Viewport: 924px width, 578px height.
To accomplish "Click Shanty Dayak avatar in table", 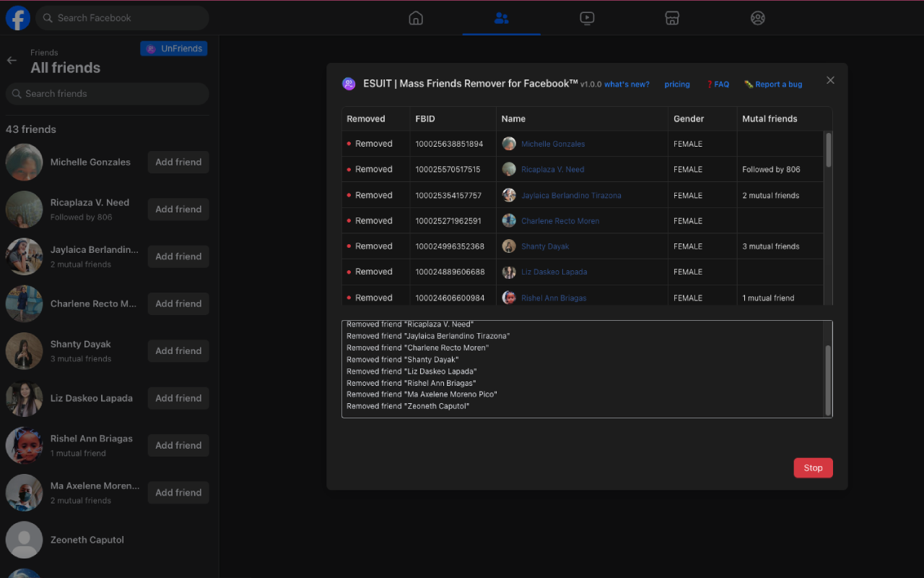I will 509,246.
